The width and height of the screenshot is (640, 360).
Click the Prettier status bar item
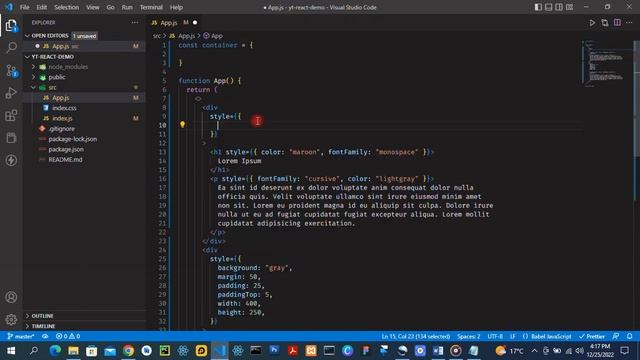(x=591, y=336)
